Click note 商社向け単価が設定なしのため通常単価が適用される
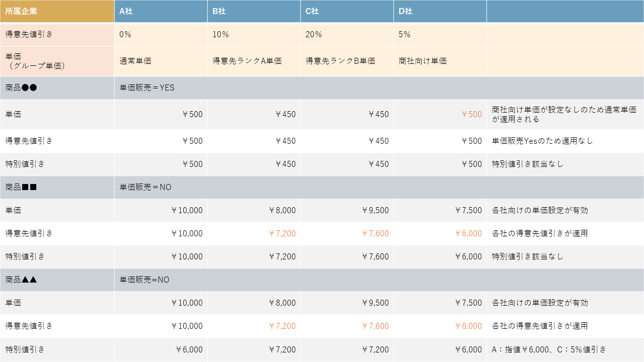 [x=564, y=114]
